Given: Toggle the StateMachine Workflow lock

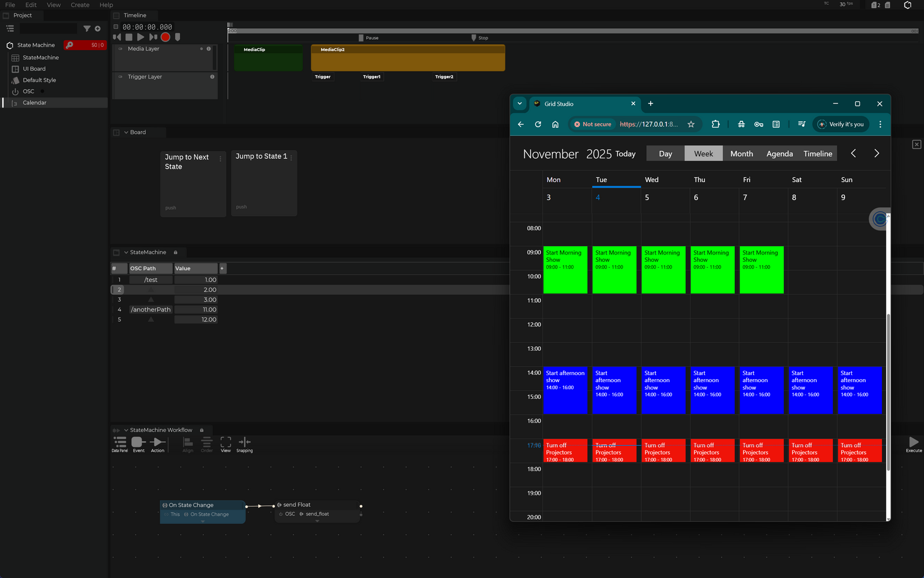Looking at the screenshot, I should (x=202, y=430).
